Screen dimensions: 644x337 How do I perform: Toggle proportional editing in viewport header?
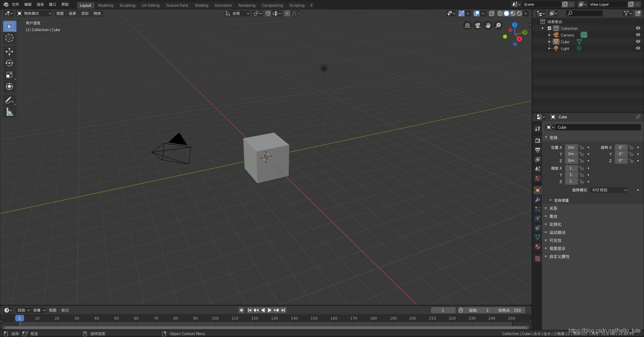tap(287, 13)
